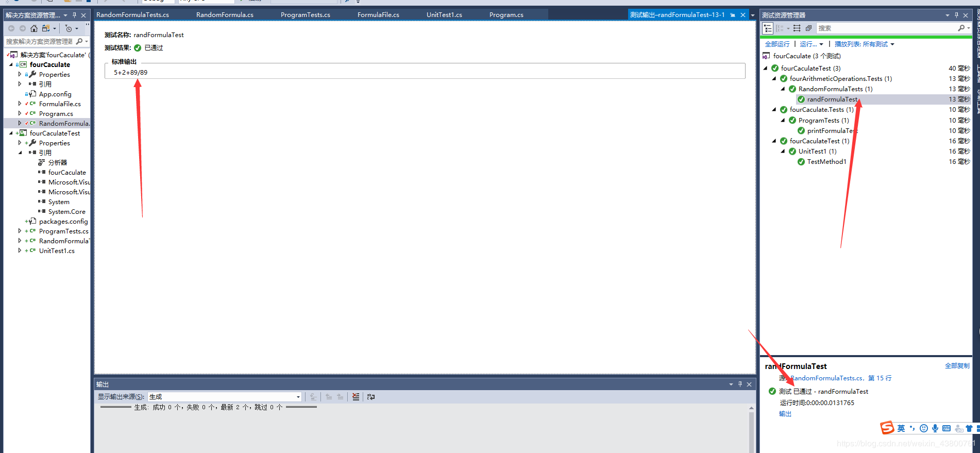Viewport: 980px width, 453px height.
Task: Click the Sogou soft keyboard icon
Action: pos(947,428)
